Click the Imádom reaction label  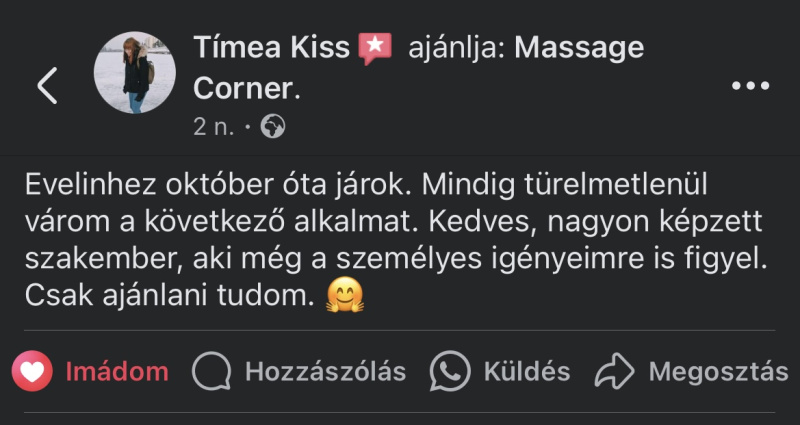pos(117,372)
